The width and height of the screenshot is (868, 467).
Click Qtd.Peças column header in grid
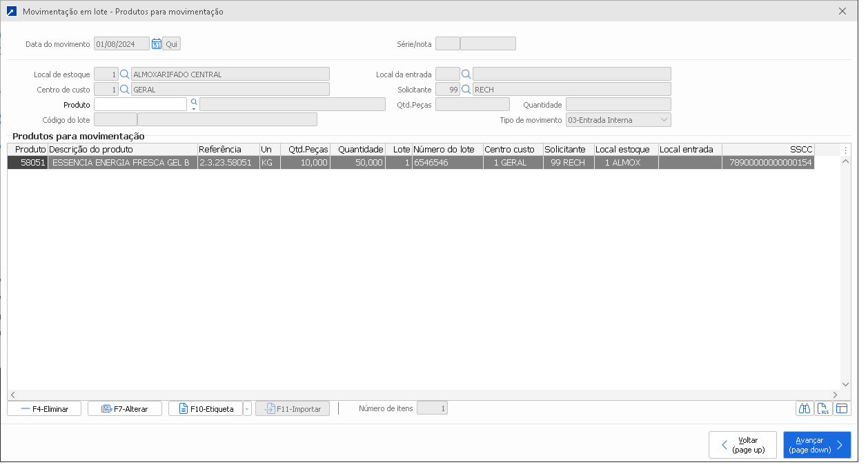pos(306,150)
